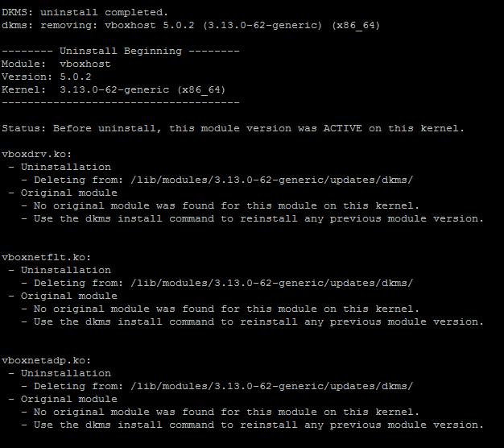
Task: Click the dashed separator line below Kernel
Action: click(120, 102)
